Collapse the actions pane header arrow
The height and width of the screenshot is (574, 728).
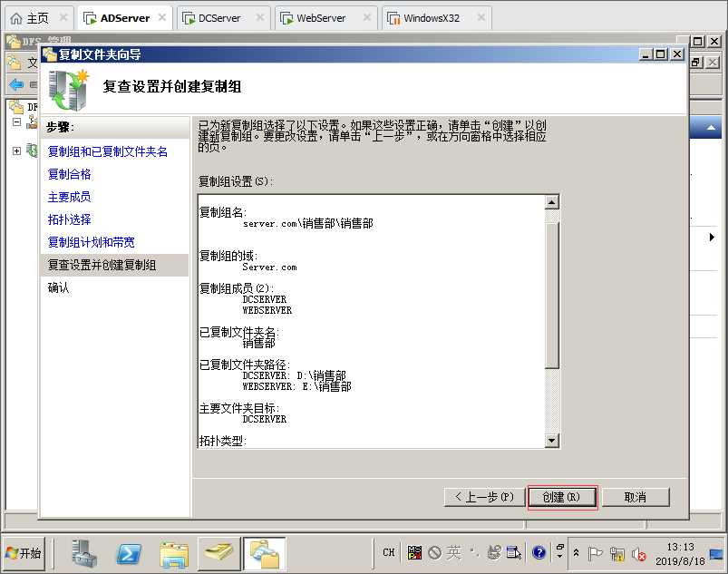711,128
